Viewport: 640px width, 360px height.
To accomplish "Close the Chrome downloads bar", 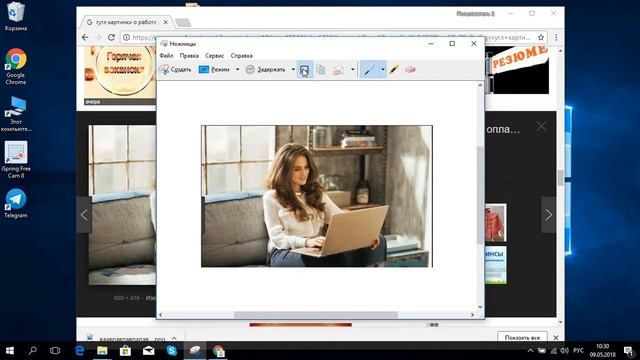I will click(x=556, y=338).
